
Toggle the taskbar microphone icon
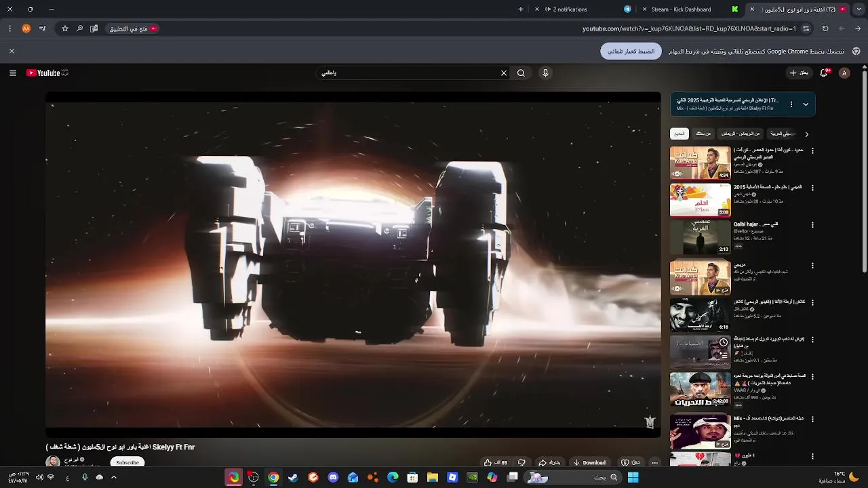pos(85,478)
